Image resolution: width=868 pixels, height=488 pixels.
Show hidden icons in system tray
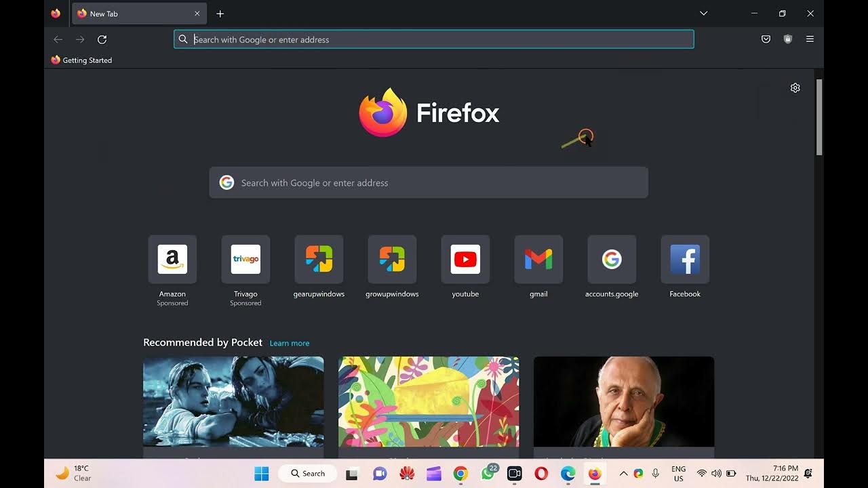(623, 474)
